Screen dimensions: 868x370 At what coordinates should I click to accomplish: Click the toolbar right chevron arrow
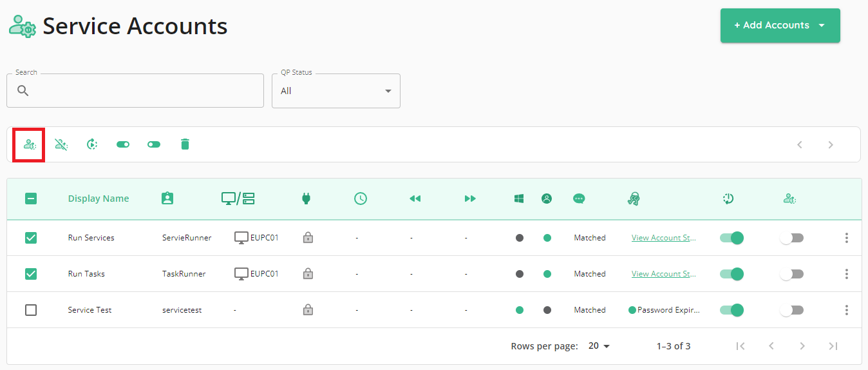831,144
